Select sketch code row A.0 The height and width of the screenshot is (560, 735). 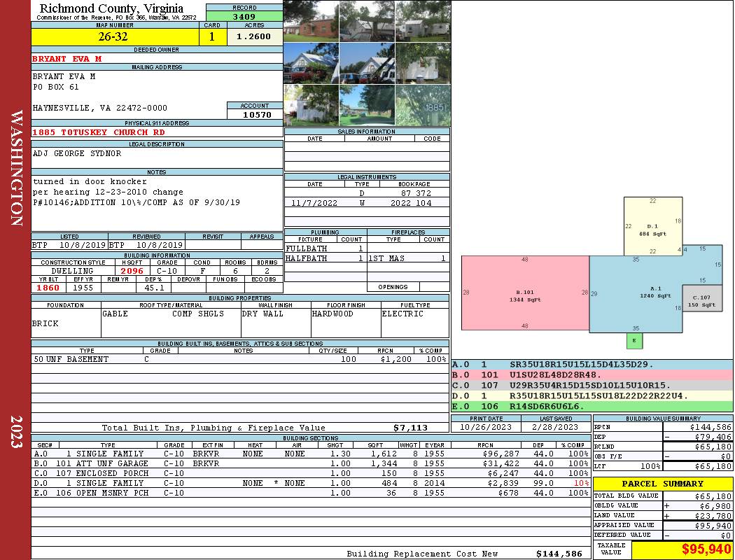coord(592,365)
